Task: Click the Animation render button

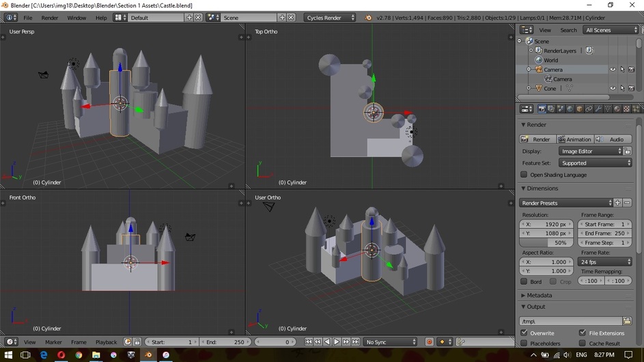Action: (x=574, y=139)
